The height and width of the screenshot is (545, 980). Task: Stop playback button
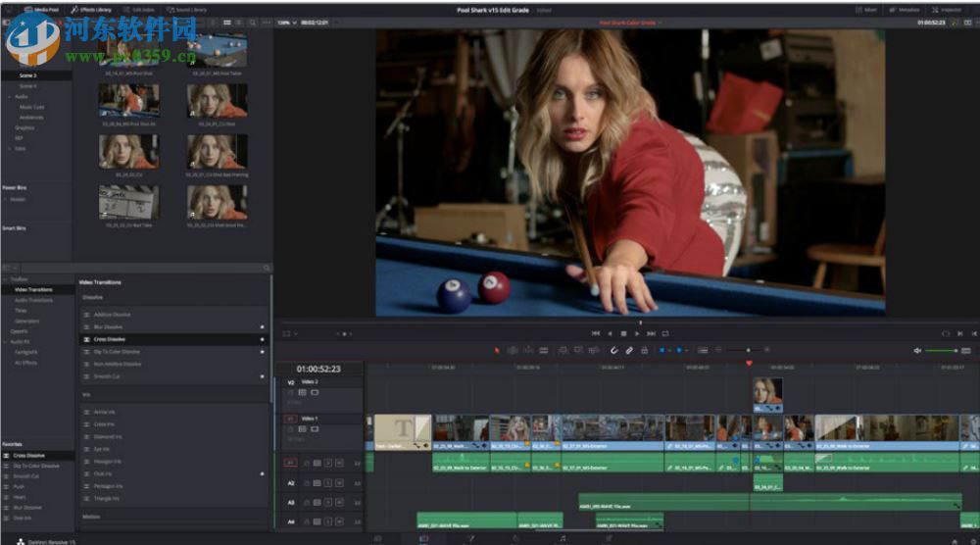(x=623, y=333)
